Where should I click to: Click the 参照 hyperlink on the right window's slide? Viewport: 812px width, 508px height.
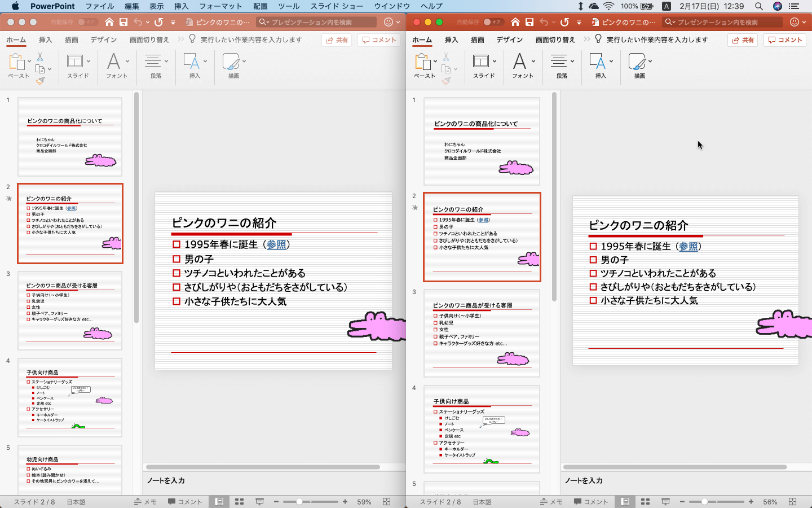pos(688,247)
